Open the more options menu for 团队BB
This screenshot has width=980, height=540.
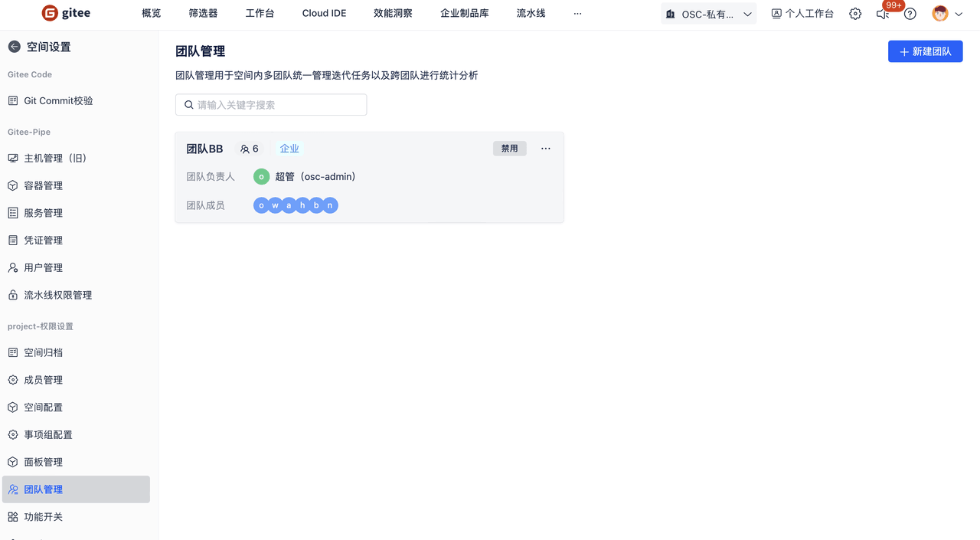(x=545, y=149)
